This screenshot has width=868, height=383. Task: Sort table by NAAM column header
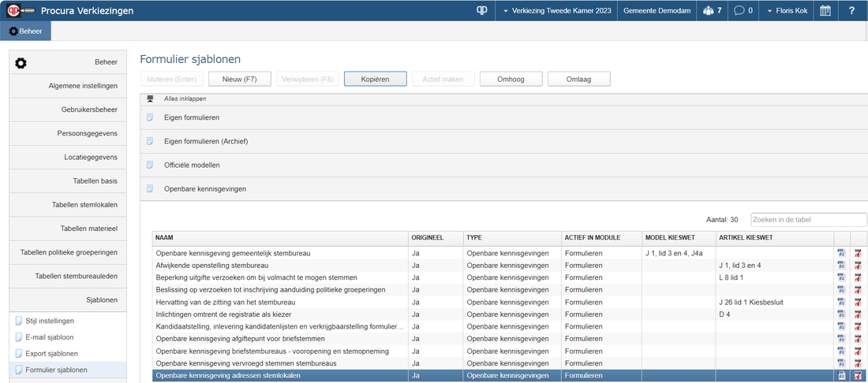280,238
